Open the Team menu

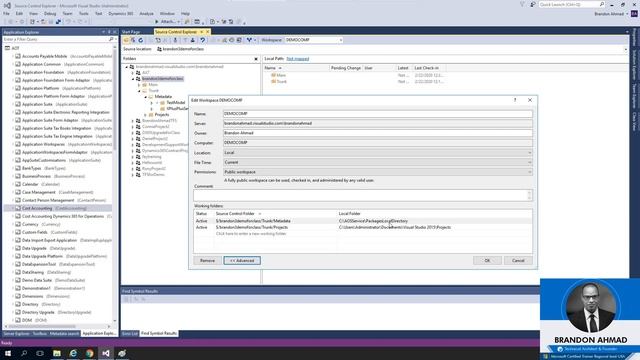tap(67, 13)
